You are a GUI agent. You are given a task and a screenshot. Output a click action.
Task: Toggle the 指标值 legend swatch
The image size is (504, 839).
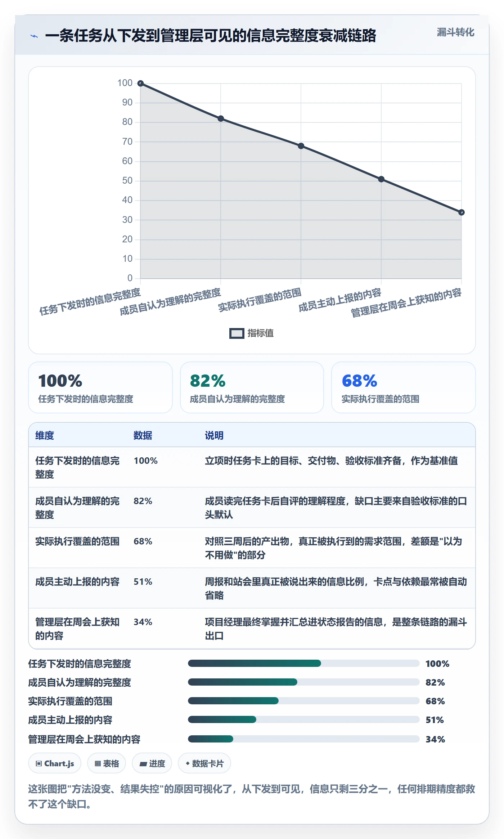[x=237, y=333]
